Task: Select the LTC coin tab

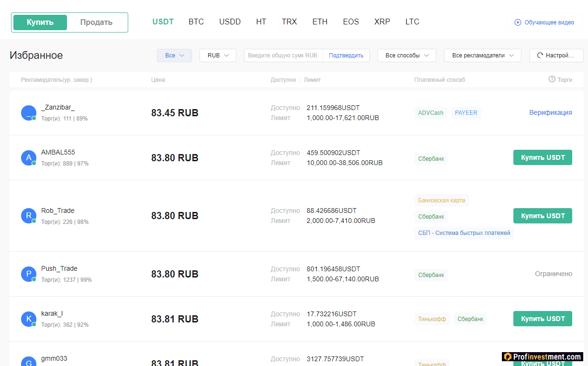Action: [x=412, y=22]
